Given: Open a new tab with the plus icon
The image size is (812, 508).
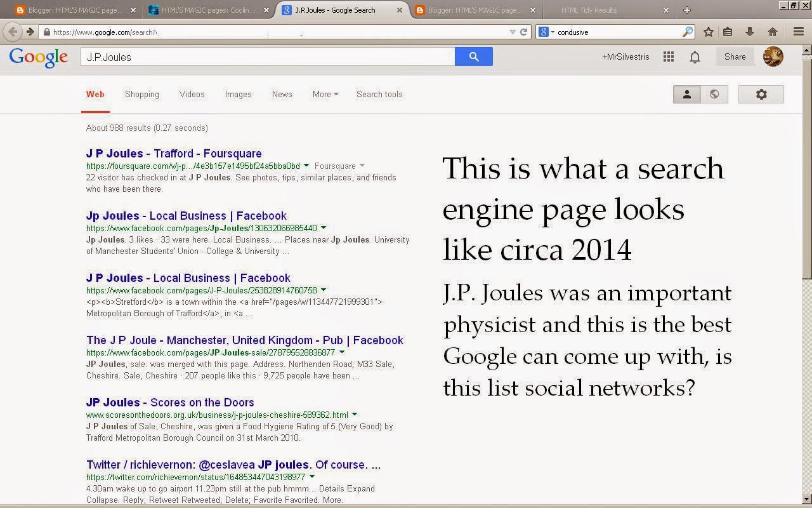Looking at the screenshot, I should point(686,10).
